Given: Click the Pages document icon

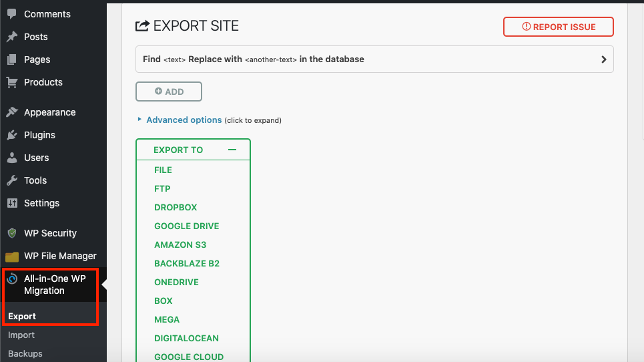Looking at the screenshot, I should pyautogui.click(x=12, y=59).
